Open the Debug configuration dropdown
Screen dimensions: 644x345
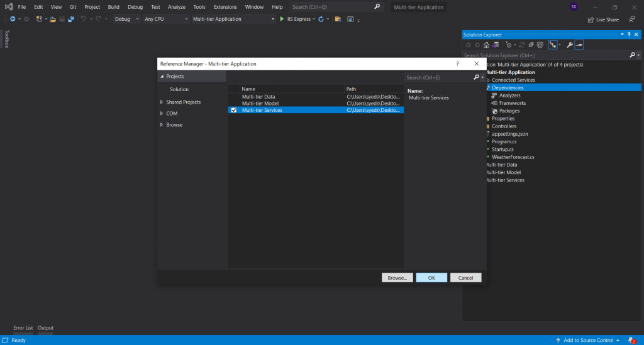[126, 19]
